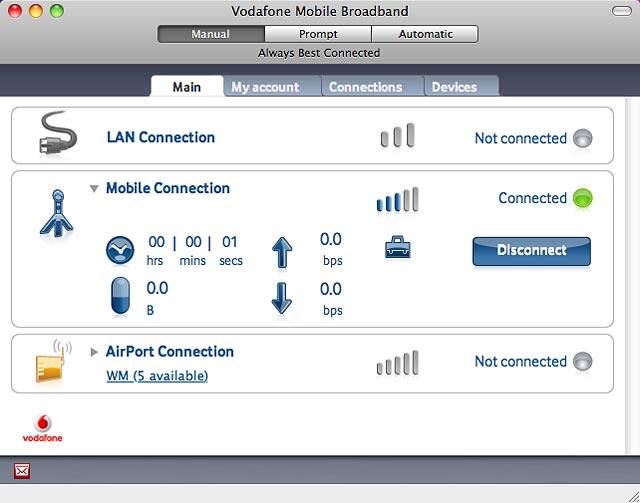Click the Connected status text
The width and height of the screenshot is (640, 503).
pyautogui.click(x=532, y=198)
